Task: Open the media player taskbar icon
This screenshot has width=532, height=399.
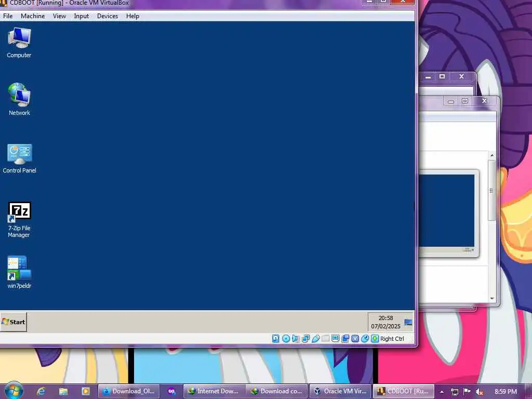Action: 86,391
